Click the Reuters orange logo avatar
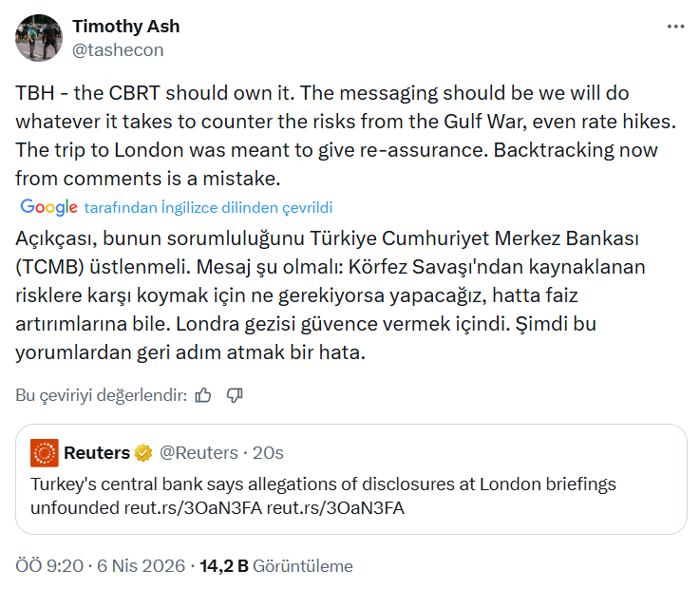Image resolution: width=700 pixels, height=589 pixels. coord(44,452)
